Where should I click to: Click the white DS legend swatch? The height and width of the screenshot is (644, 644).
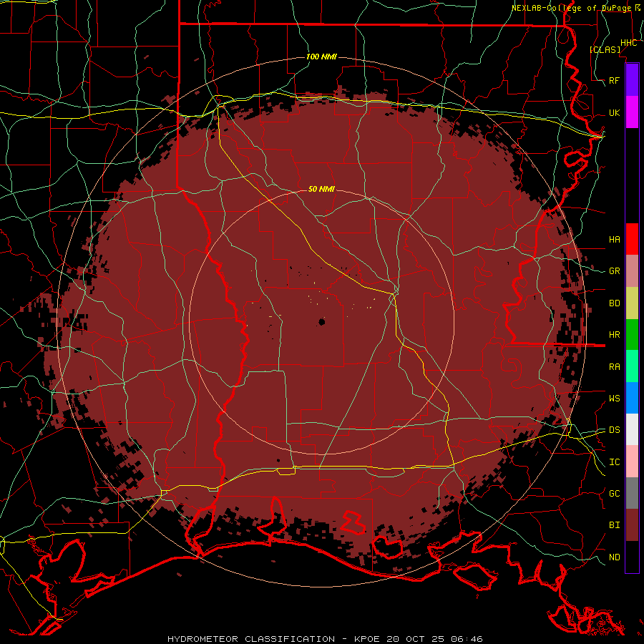(632, 429)
